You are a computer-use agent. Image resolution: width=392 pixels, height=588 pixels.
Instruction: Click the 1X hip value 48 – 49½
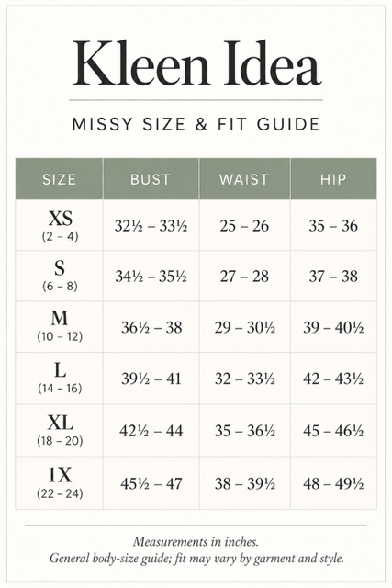[x=333, y=484]
